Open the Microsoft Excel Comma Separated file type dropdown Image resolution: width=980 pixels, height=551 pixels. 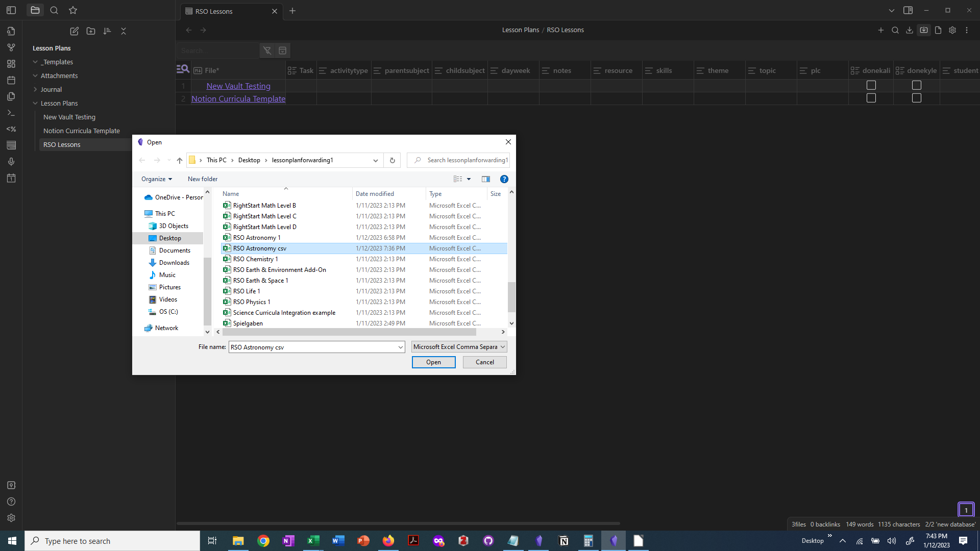pyautogui.click(x=458, y=346)
